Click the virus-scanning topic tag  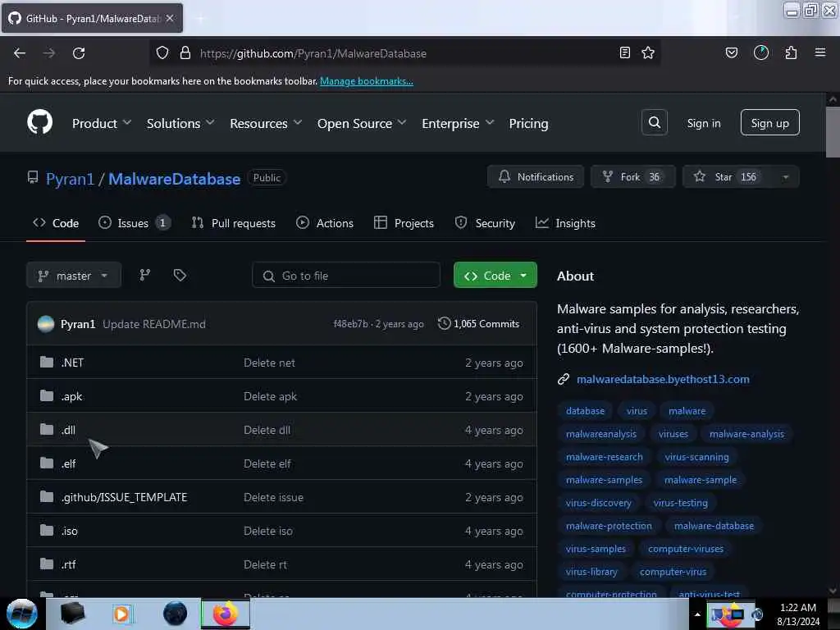pos(696,457)
